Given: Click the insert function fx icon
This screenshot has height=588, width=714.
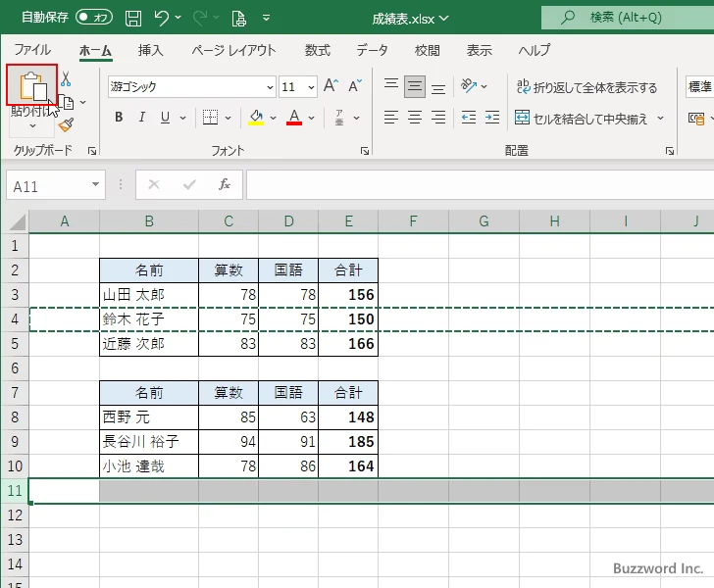Looking at the screenshot, I should click(224, 184).
